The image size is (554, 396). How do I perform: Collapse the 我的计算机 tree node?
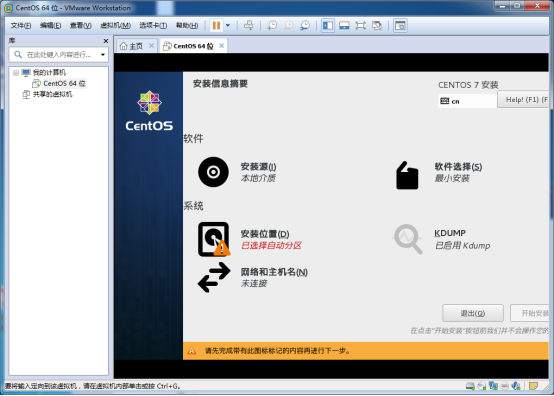tap(16, 73)
